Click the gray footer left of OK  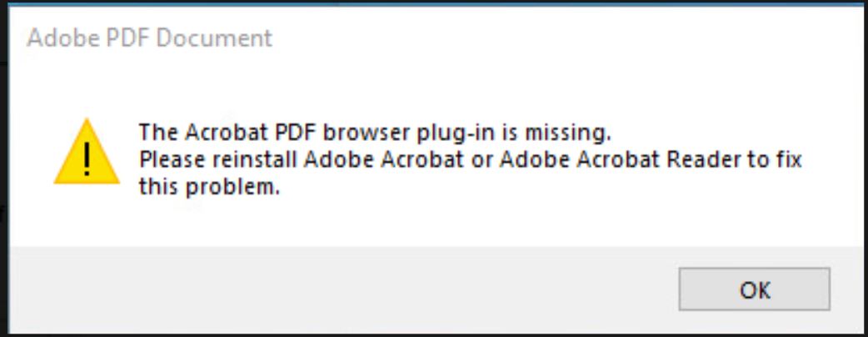click(x=333, y=289)
